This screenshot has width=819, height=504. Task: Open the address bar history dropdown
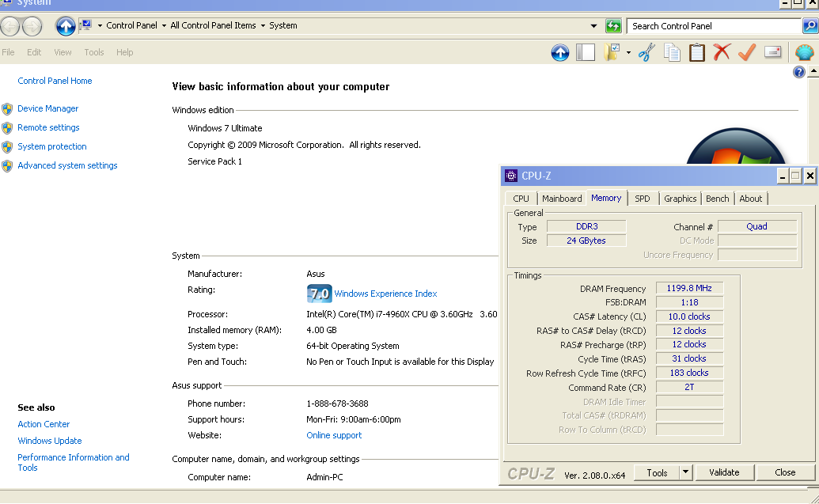click(x=594, y=25)
